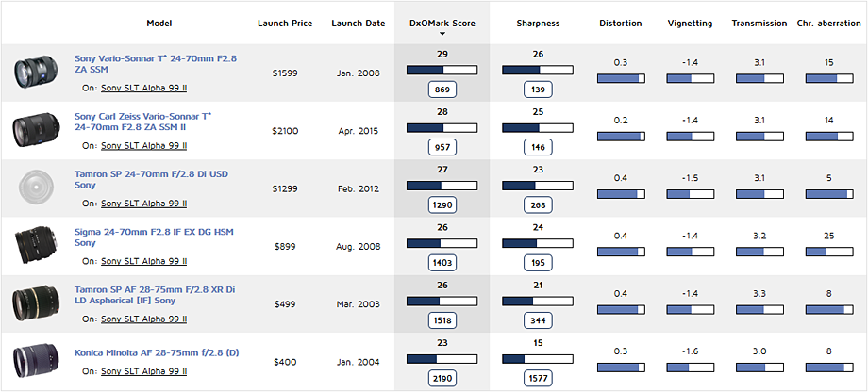The height and width of the screenshot is (392, 868).
Task: Click the Sony Carl Zeiss 24-70mm II lens image
Action: pos(34,130)
